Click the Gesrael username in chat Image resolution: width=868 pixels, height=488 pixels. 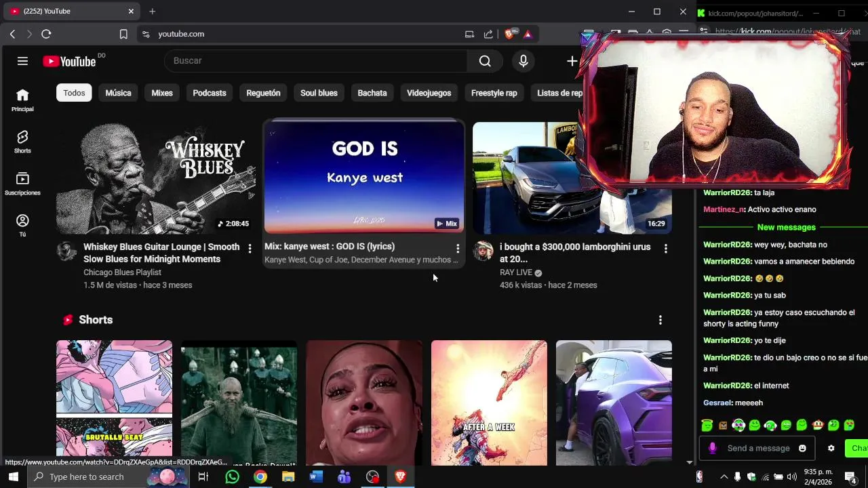click(x=718, y=403)
